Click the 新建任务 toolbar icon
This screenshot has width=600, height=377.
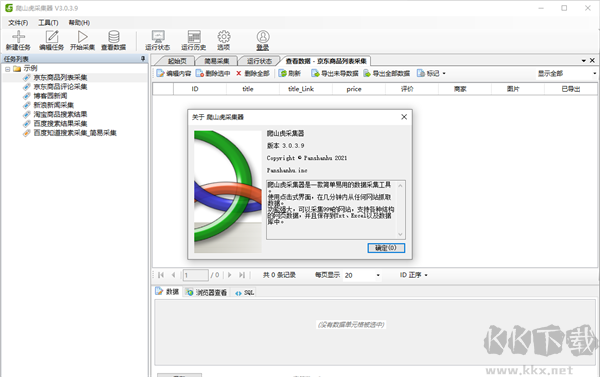[x=18, y=40]
